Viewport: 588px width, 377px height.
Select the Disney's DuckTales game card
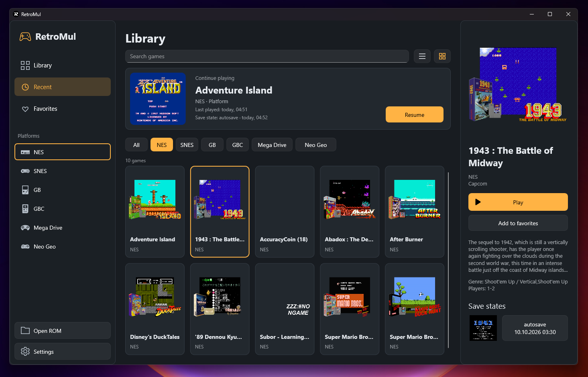pos(155,309)
